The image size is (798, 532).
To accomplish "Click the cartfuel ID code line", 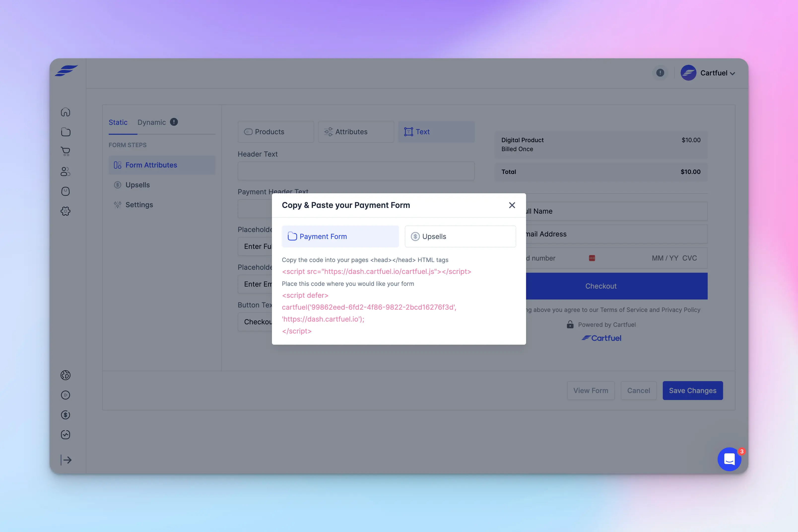I will 369,307.
